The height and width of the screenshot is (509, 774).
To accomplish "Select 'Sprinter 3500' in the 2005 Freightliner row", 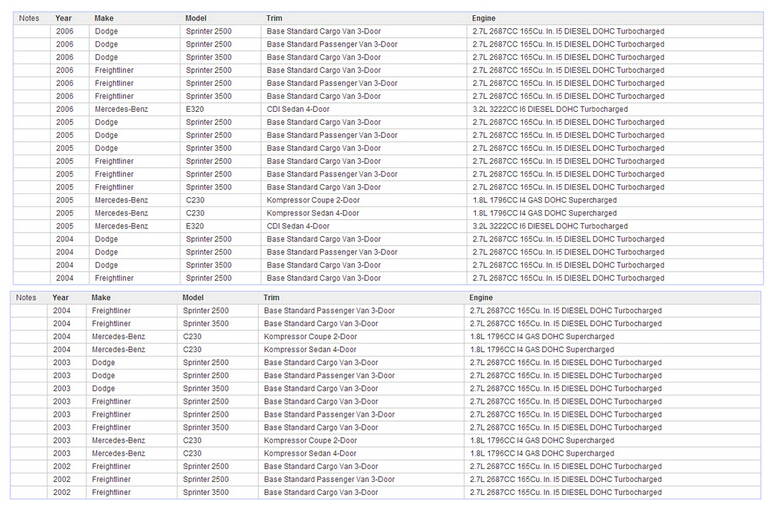I will coord(208,187).
